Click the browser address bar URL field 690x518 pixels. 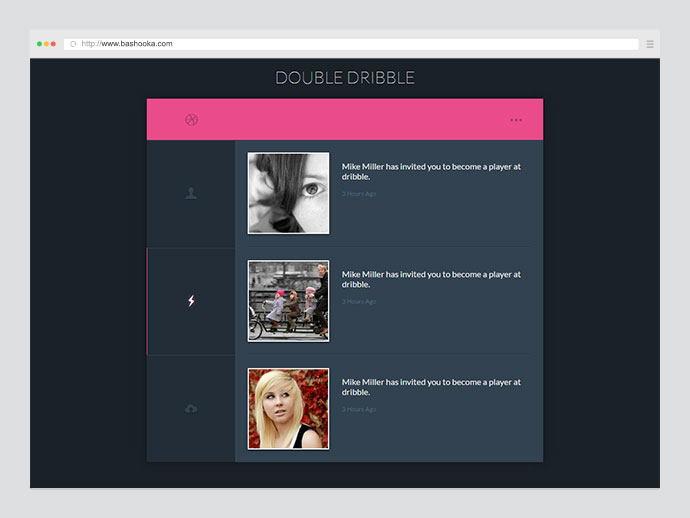pyautogui.click(x=351, y=44)
